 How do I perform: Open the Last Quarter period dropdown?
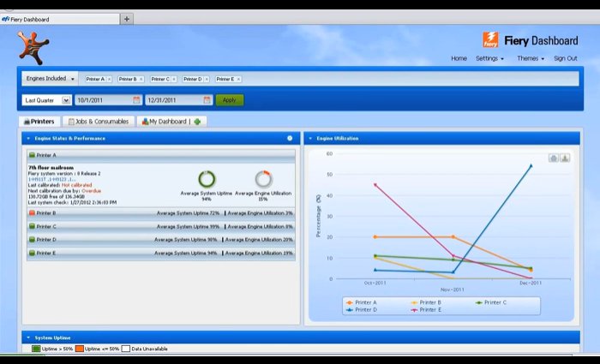[46, 100]
